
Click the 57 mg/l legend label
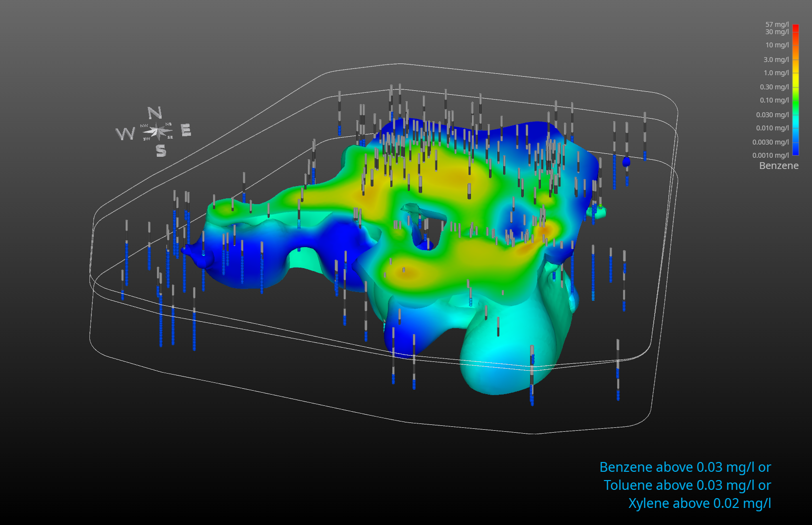pos(777,24)
